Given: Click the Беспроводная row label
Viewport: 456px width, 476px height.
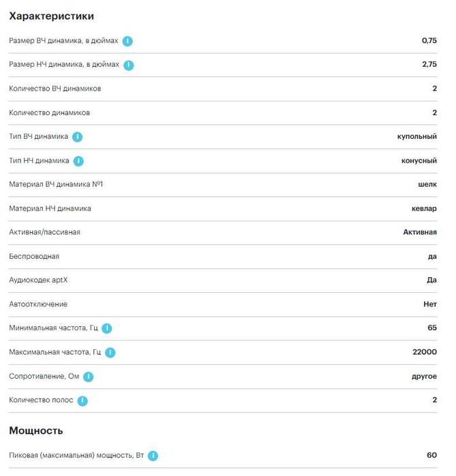Looking at the screenshot, I should (34, 256).
